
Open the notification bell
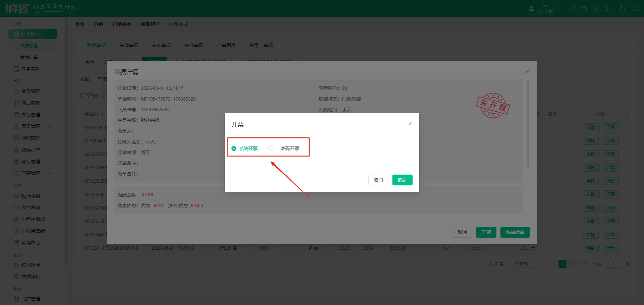606,8
